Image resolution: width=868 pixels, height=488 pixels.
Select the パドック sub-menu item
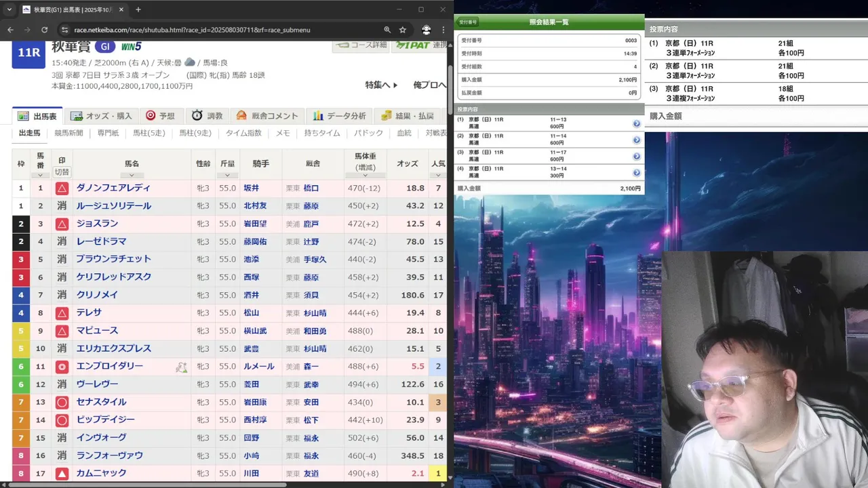368,133
